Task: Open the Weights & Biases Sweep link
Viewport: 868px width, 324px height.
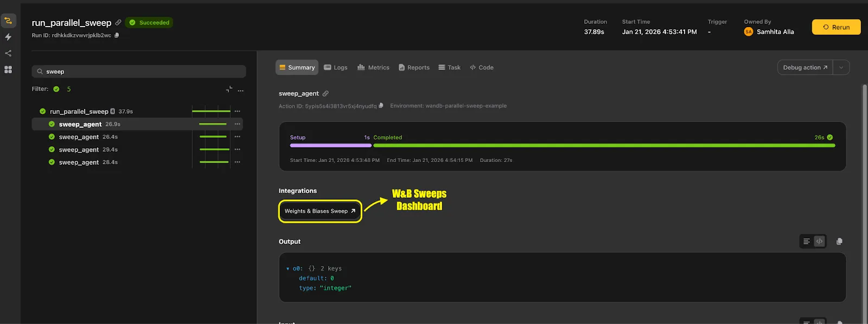Action: (x=320, y=211)
